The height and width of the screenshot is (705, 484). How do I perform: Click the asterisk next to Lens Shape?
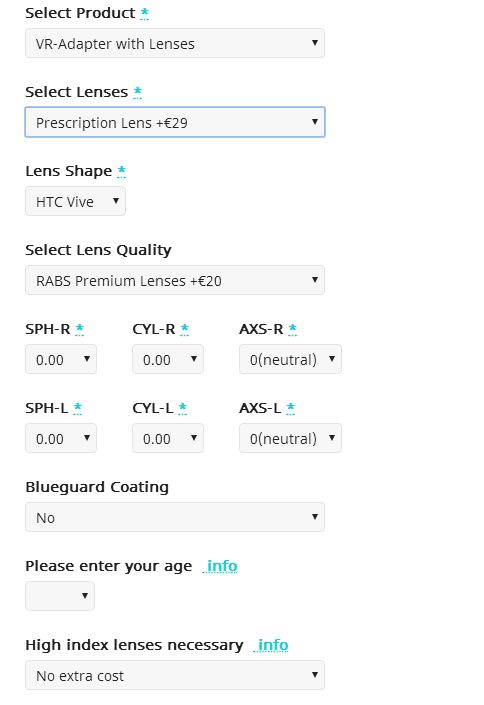(x=121, y=171)
